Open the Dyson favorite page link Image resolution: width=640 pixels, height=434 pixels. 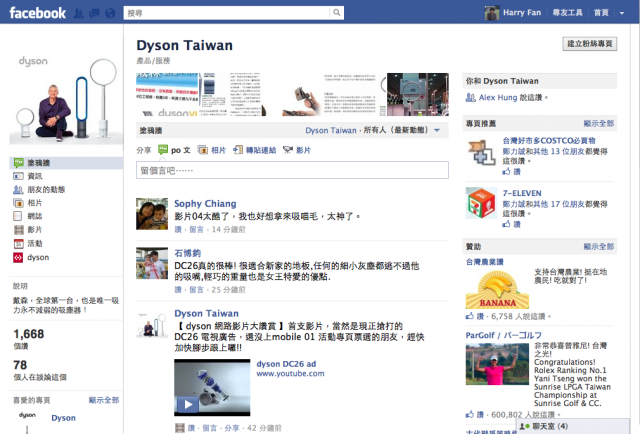63,418
